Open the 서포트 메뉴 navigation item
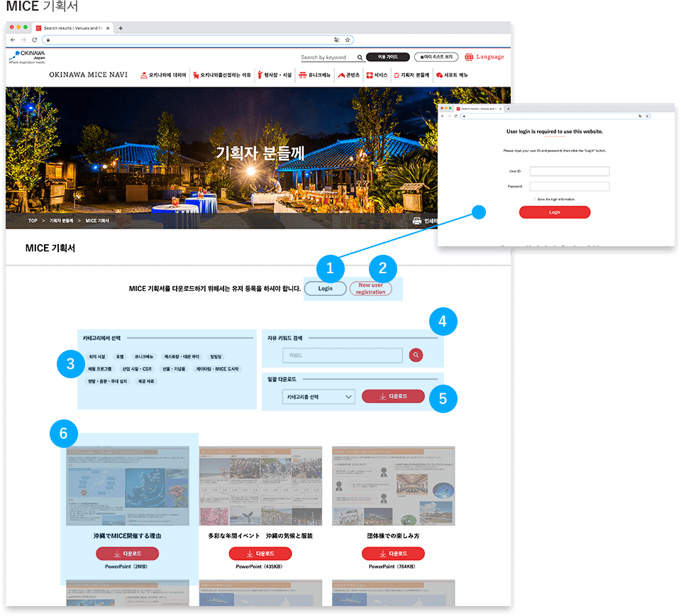 (452, 75)
